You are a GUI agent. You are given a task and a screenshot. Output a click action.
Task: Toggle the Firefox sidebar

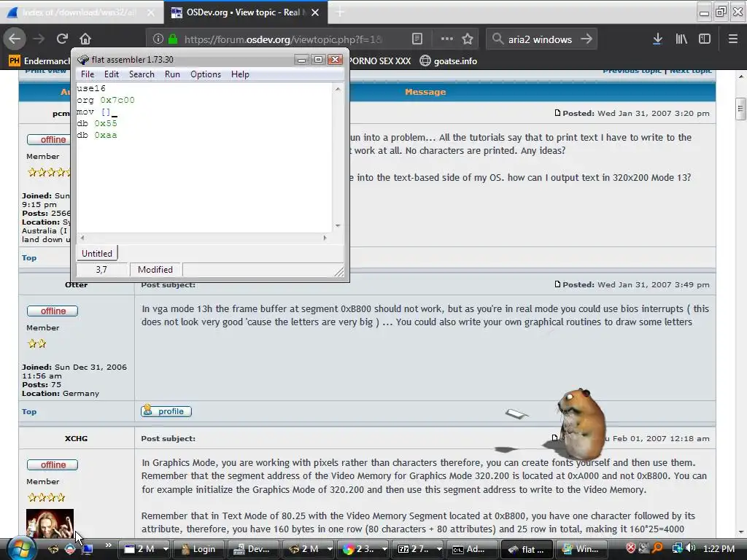tap(705, 39)
